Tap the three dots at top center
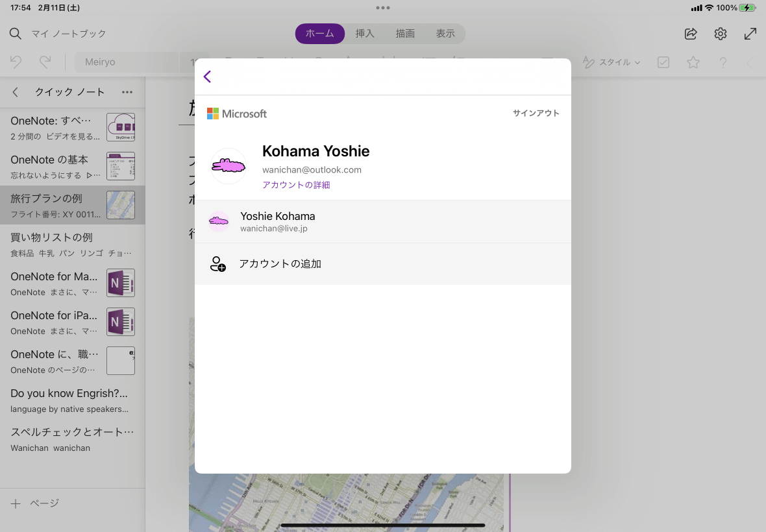 pyautogui.click(x=383, y=8)
